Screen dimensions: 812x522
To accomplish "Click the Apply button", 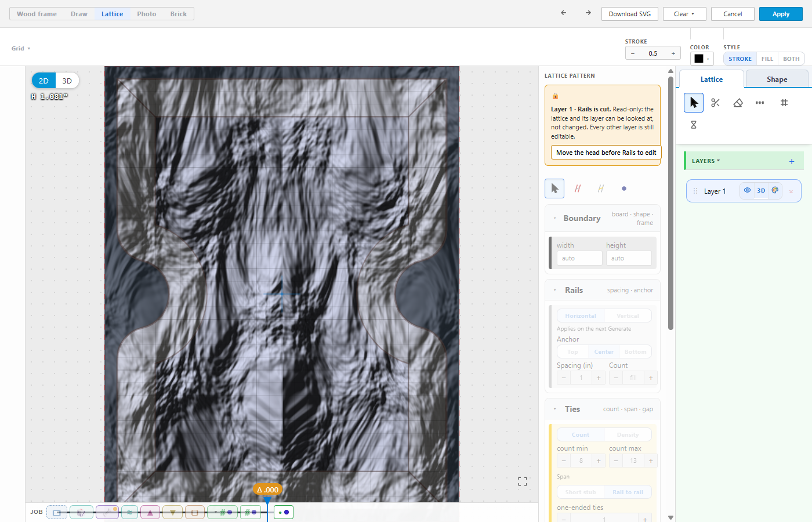I will 781,14.
